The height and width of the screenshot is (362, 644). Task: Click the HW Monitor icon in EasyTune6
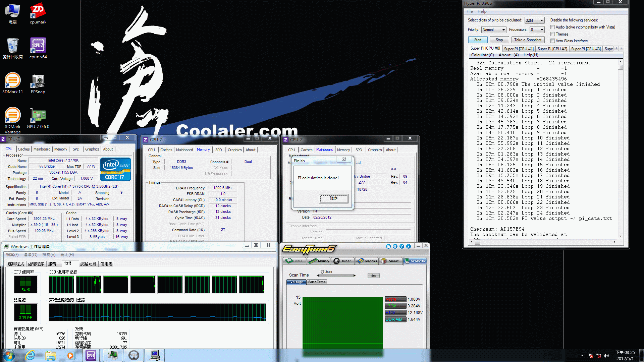(x=416, y=261)
